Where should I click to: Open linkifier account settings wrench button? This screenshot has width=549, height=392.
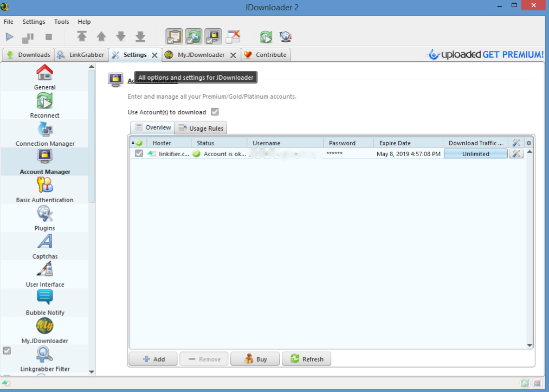click(516, 153)
